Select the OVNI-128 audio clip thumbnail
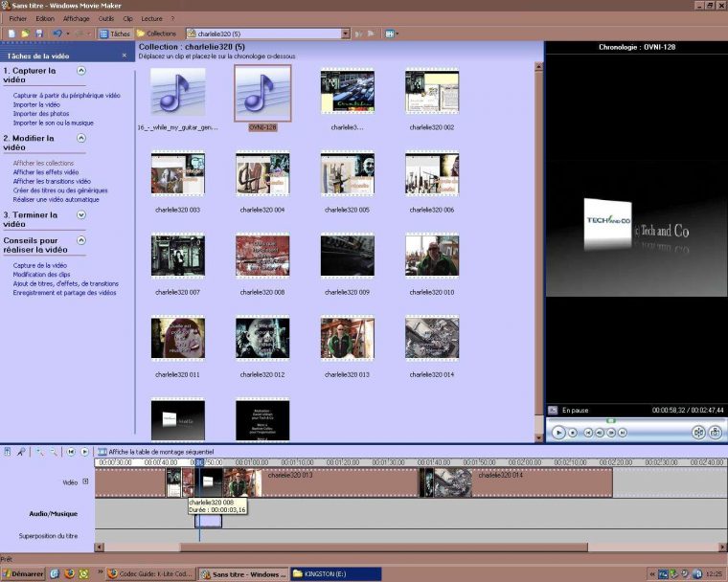Screen dimensions: 728x582 262,92
